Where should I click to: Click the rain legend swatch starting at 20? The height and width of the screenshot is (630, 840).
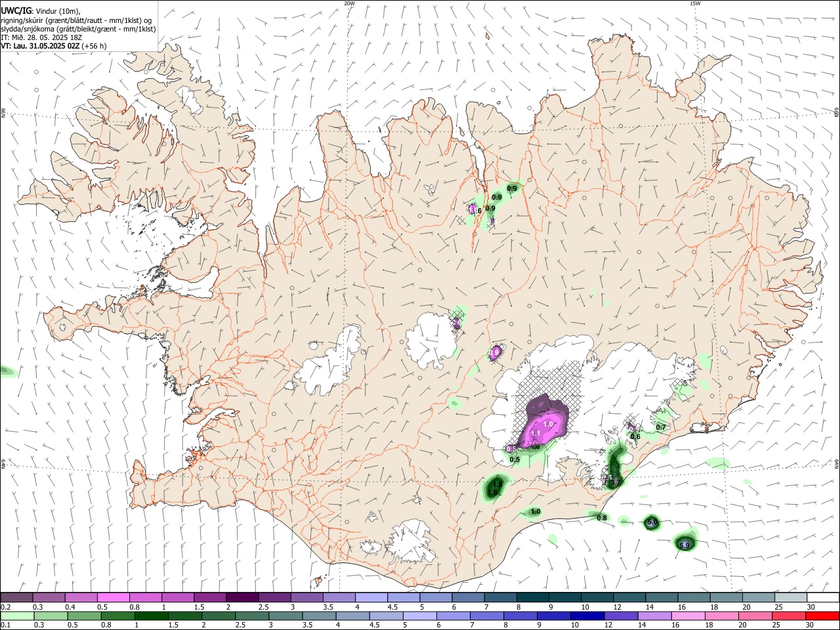click(x=755, y=616)
